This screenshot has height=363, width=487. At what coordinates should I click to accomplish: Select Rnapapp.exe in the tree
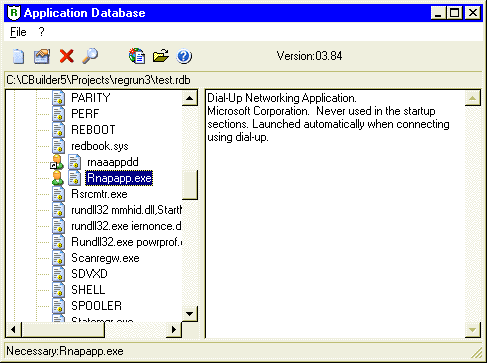[119, 178]
